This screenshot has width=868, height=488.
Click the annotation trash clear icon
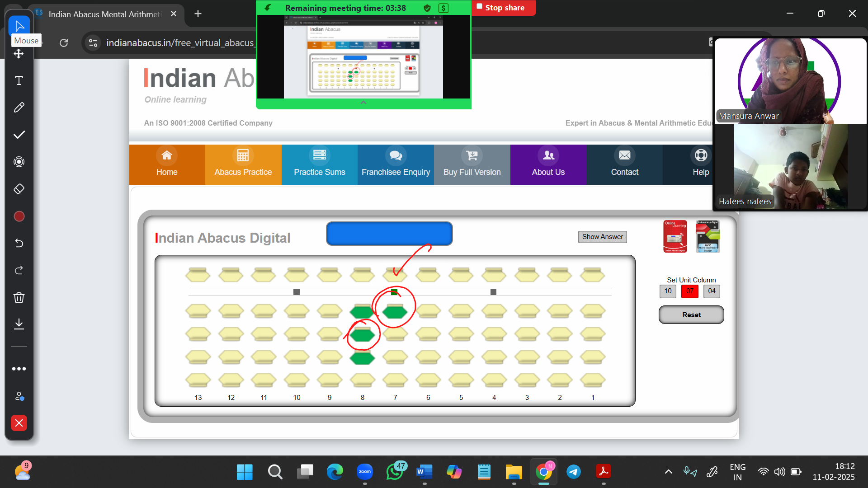point(19,297)
